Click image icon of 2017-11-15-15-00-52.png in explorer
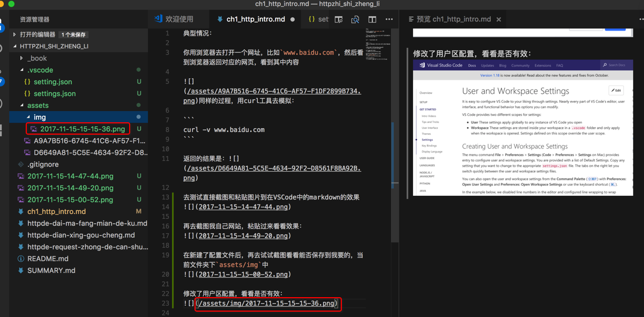This screenshot has width=644, height=317. click(x=21, y=200)
